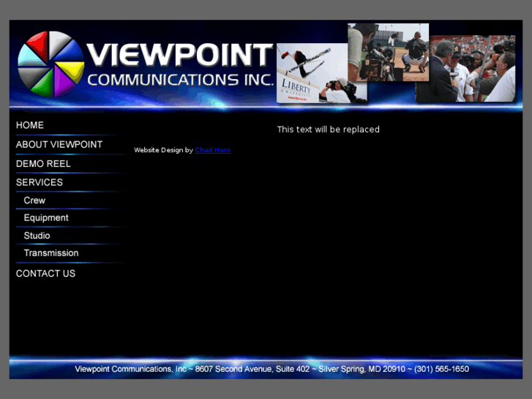Click the footer address and phone line
This screenshot has height=399, width=532.
pos(271,369)
